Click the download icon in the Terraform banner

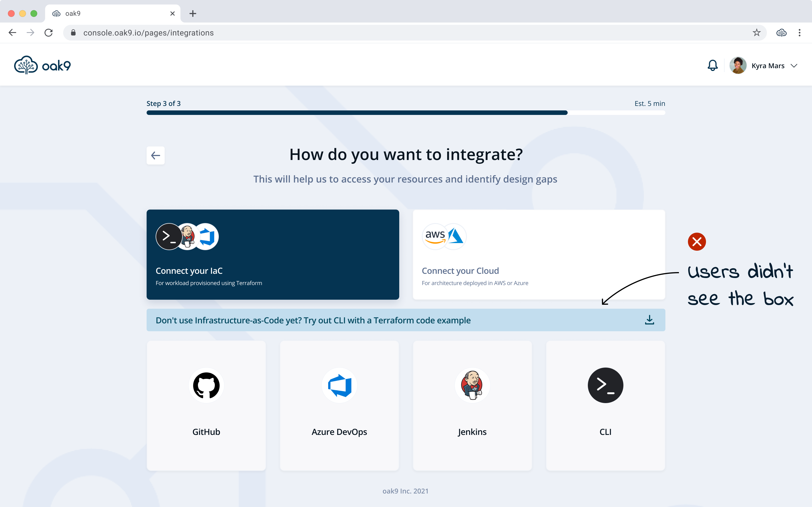tap(649, 320)
